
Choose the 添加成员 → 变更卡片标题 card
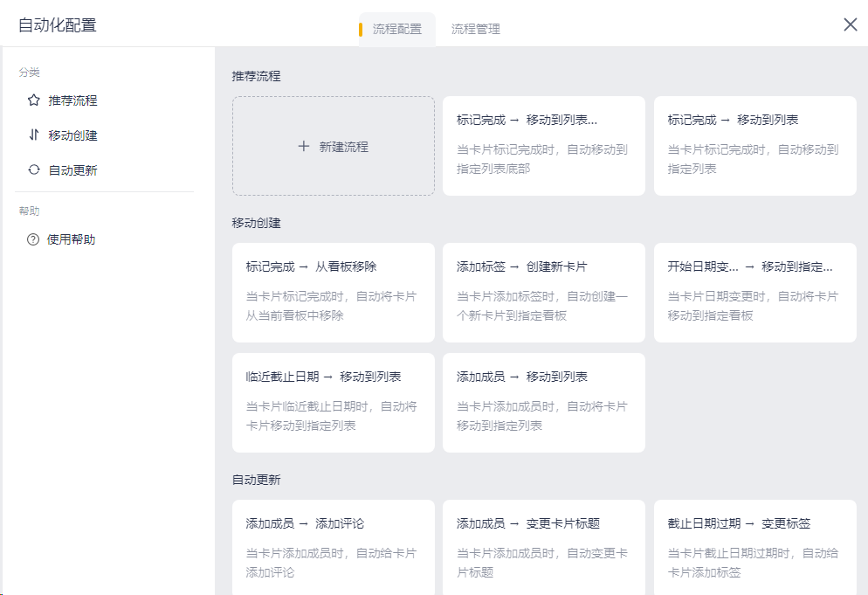[543, 546]
